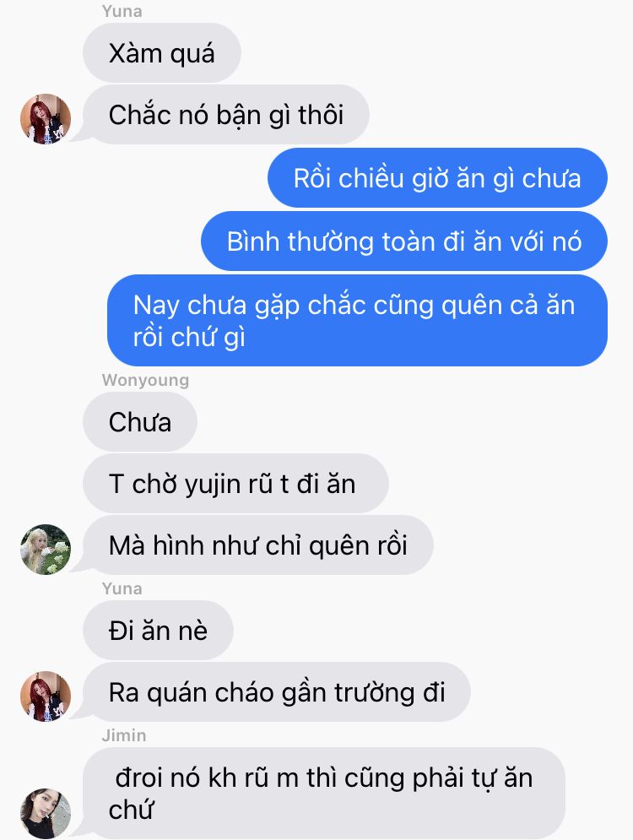Tap the 'Jimin' sender name label
This screenshot has width=633, height=840.
(x=124, y=735)
